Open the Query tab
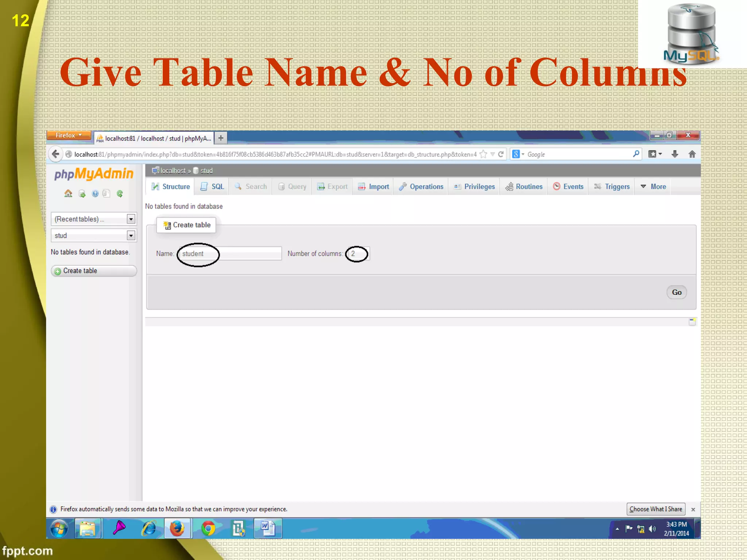The width and height of the screenshot is (747, 560). pyautogui.click(x=292, y=187)
